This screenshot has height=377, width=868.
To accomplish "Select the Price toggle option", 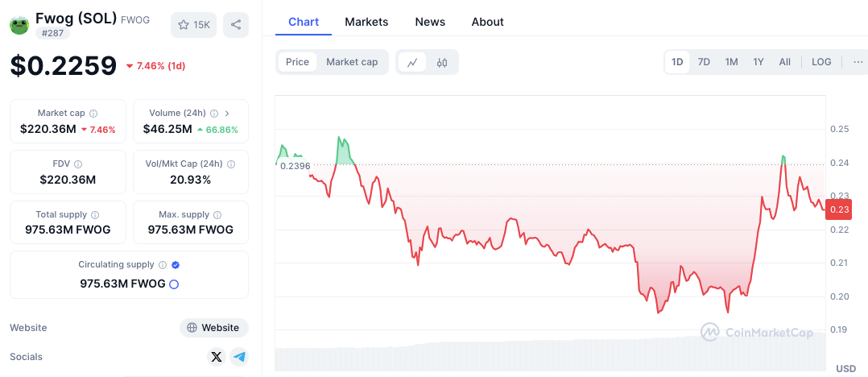I will [x=297, y=62].
